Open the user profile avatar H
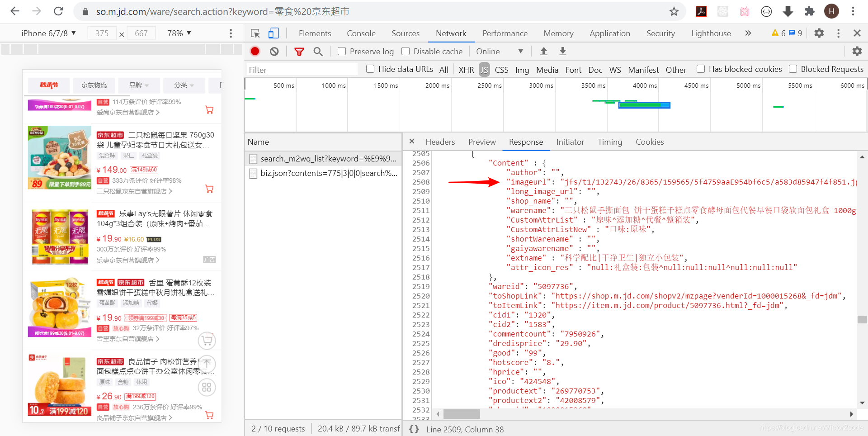 tap(831, 11)
